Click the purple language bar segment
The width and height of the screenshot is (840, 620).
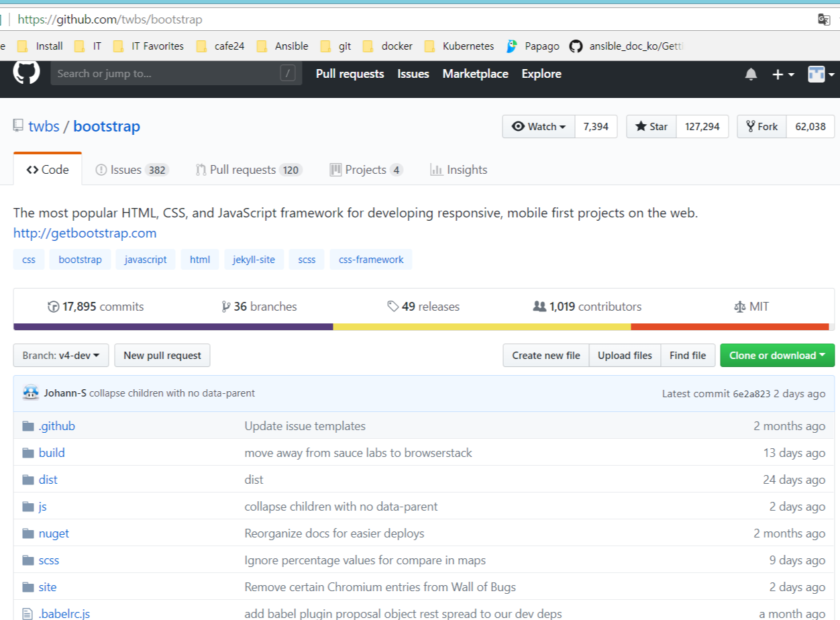173,327
